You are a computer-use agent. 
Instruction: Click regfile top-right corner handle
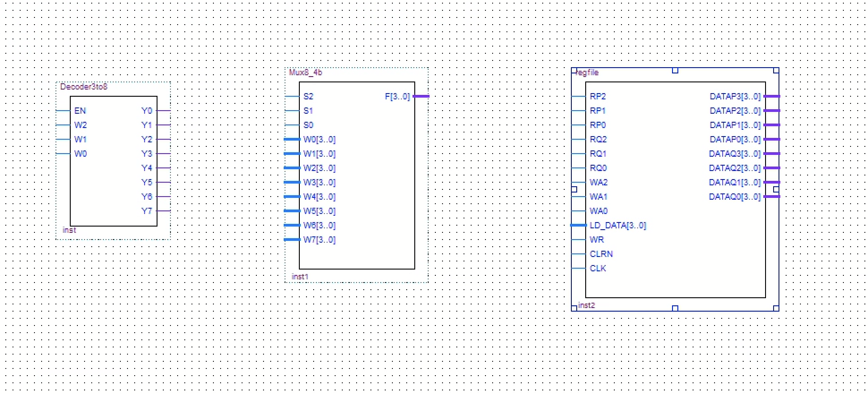(x=776, y=70)
